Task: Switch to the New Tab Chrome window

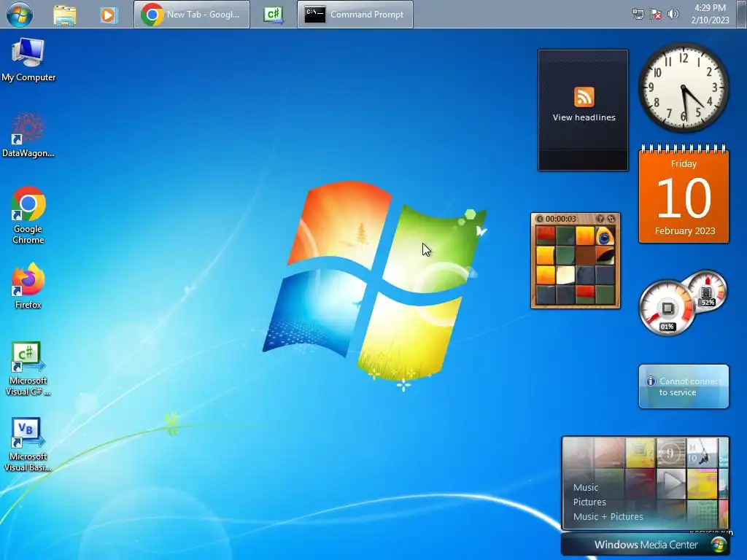Action: pos(192,15)
